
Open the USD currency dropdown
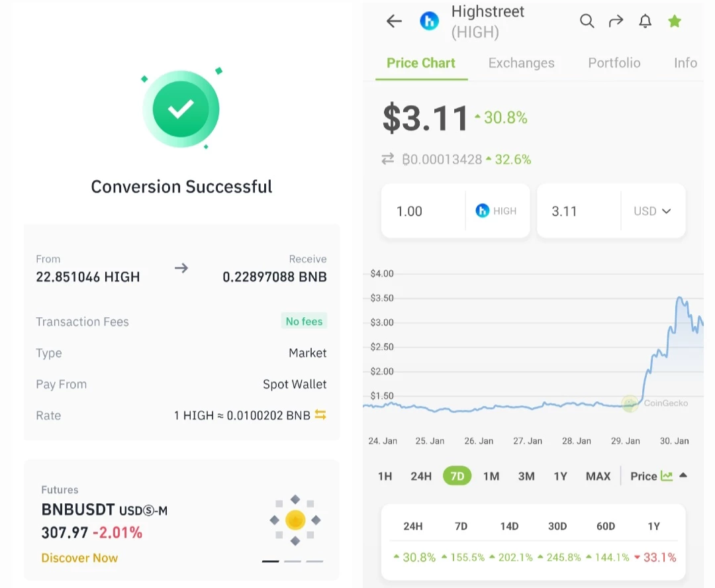[653, 211]
